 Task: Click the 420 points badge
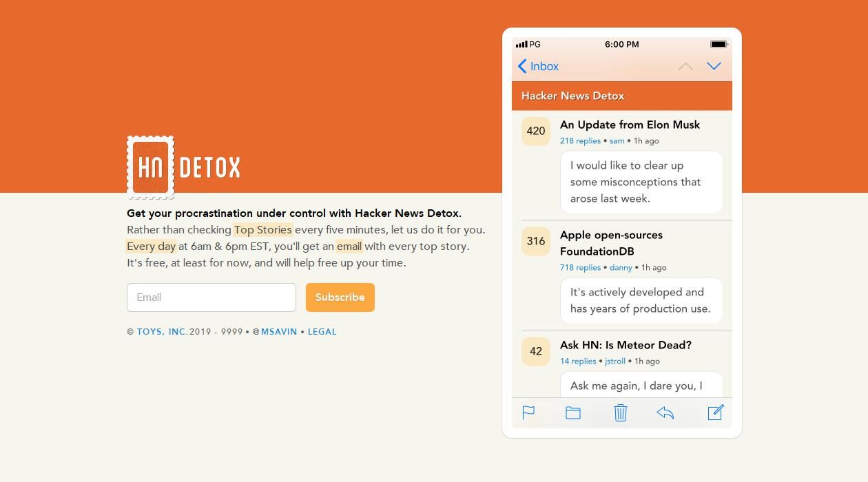pos(536,131)
